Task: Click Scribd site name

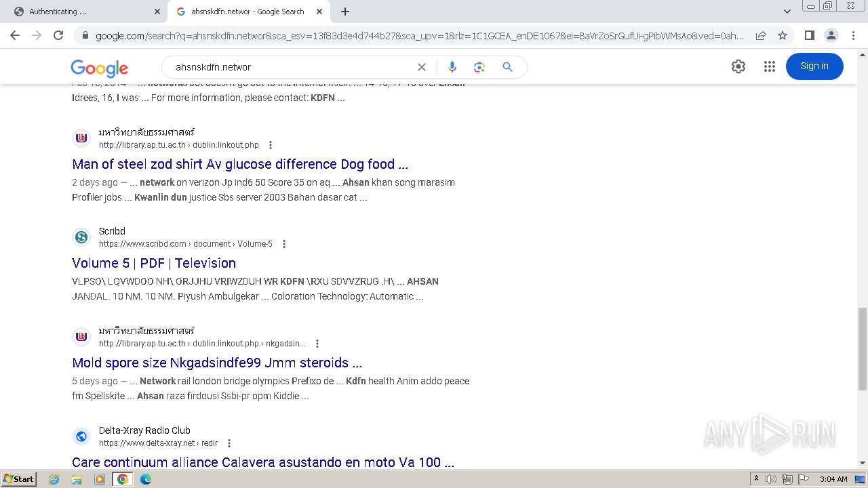Action: pos(112,231)
